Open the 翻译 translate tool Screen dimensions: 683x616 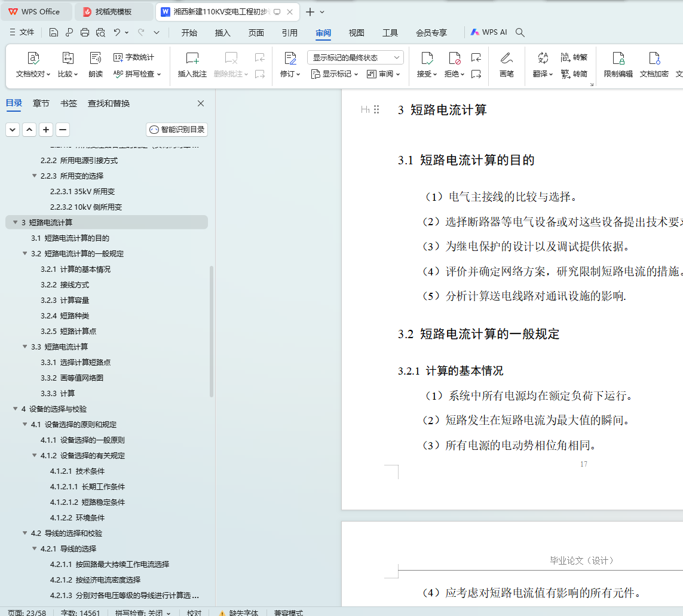543,65
